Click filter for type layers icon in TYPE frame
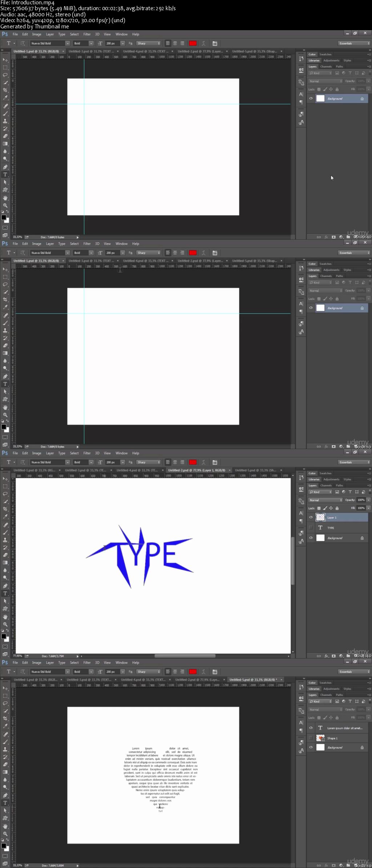Image resolution: width=372 pixels, height=868 pixels. tap(350, 492)
